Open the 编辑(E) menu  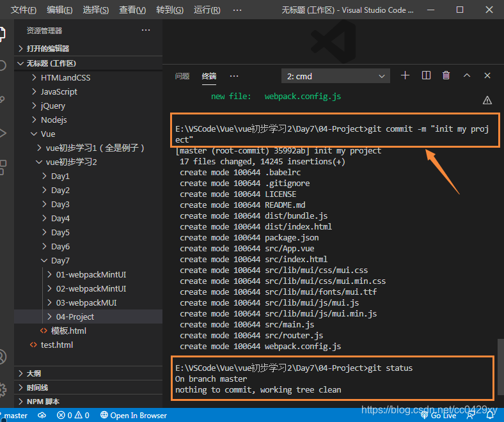click(59, 10)
